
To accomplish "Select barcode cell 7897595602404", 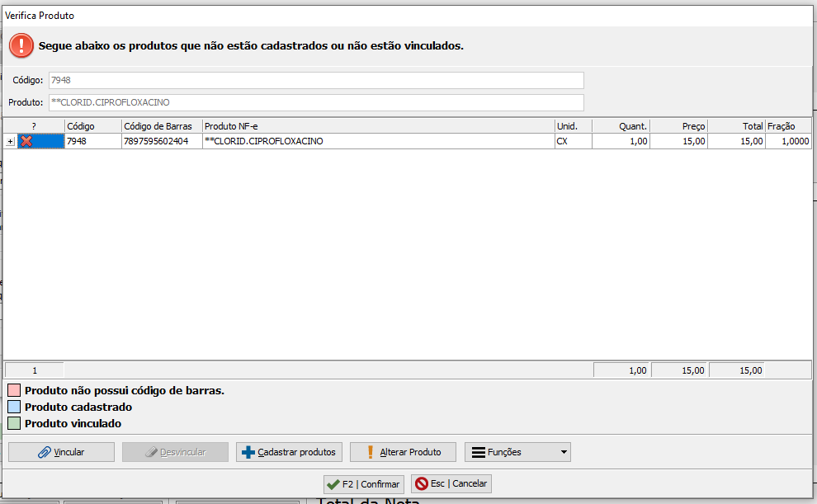I will pos(162,141).
